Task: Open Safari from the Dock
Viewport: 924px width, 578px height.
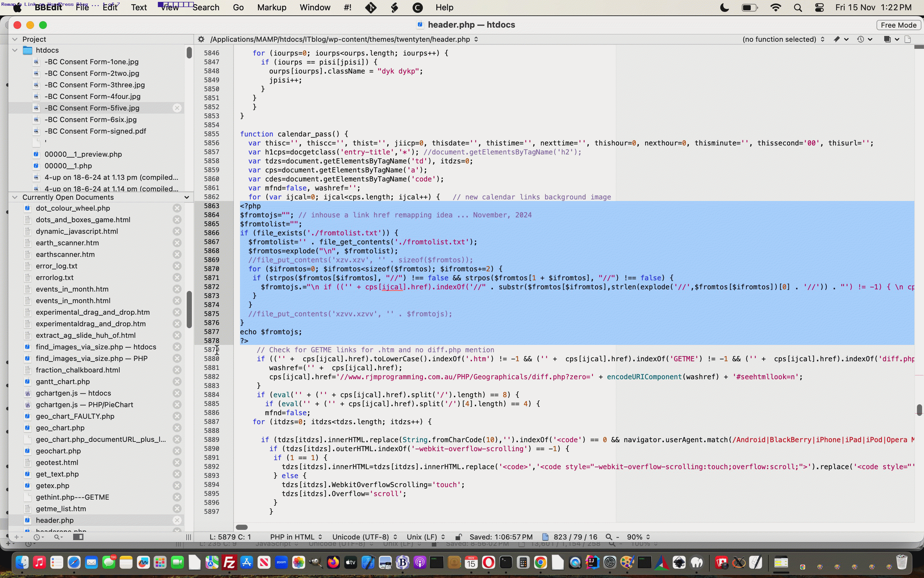Action: 74,562
